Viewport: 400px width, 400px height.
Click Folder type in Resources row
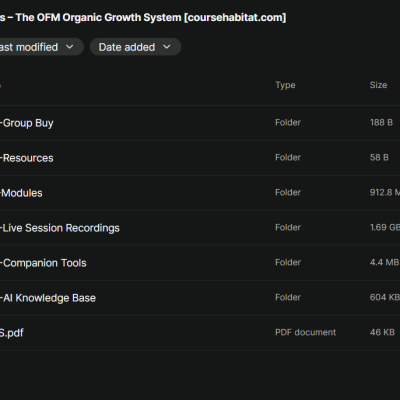[x=288, y=157]
